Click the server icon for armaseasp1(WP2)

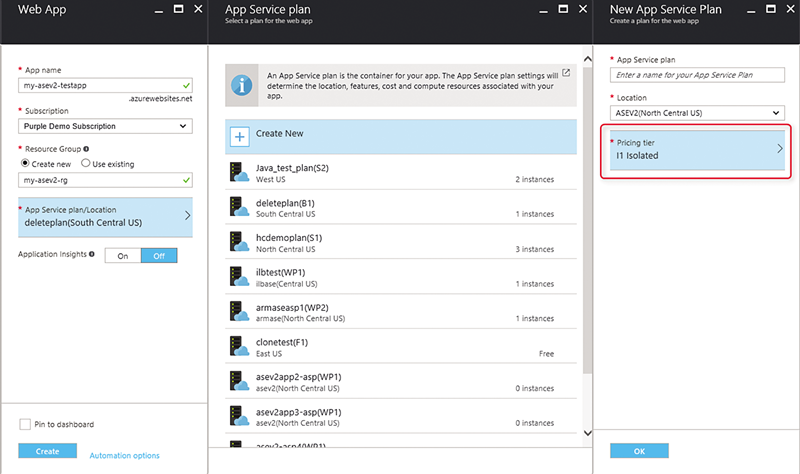pos(239,311)
